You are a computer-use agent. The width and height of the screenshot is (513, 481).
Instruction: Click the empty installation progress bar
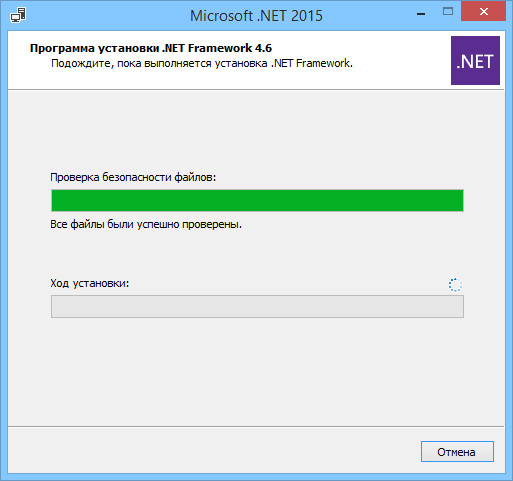257,306
